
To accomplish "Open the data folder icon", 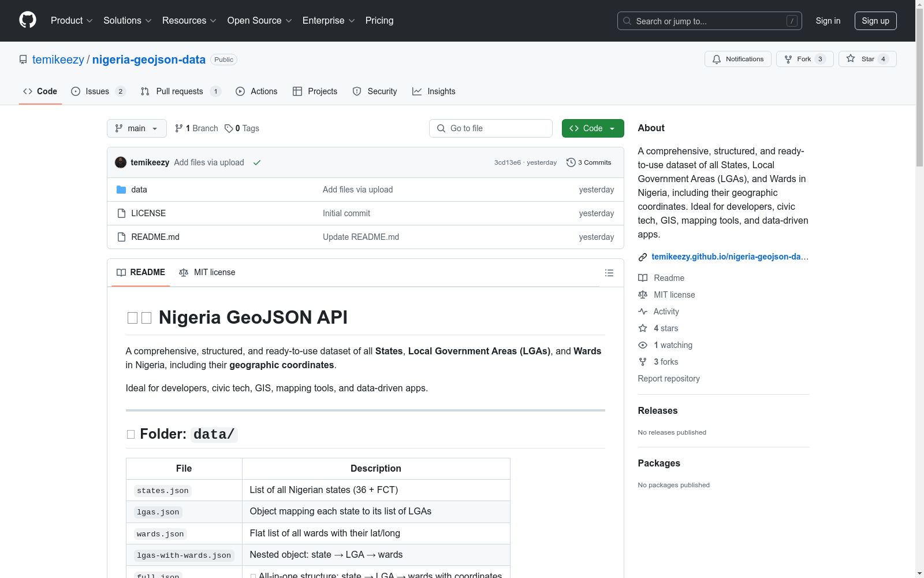I will coord(121,190).
